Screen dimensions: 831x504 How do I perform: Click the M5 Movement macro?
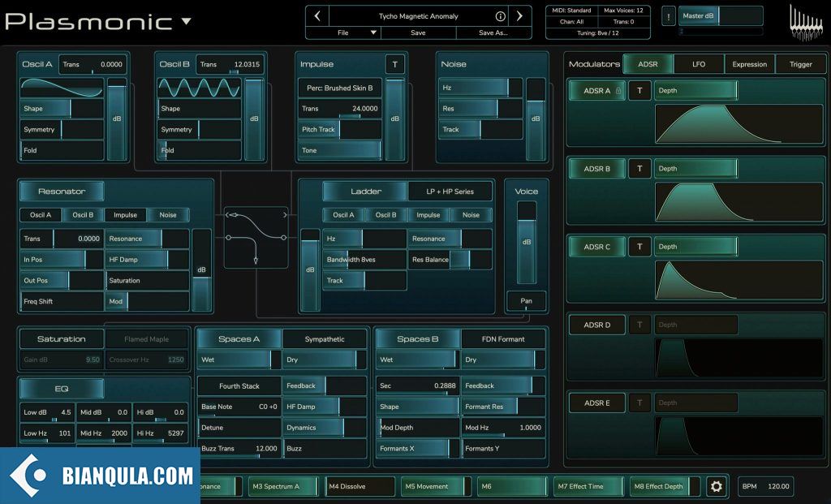tap(436, 486)
